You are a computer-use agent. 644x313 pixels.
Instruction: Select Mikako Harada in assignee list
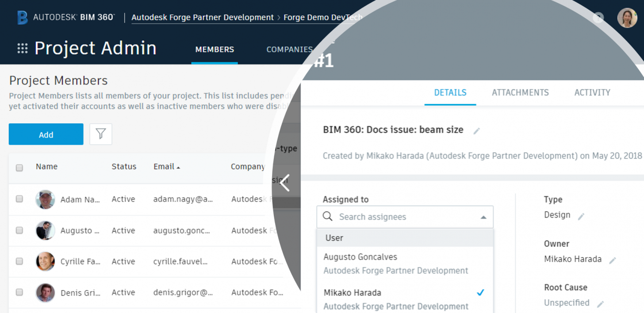[405, 299]
